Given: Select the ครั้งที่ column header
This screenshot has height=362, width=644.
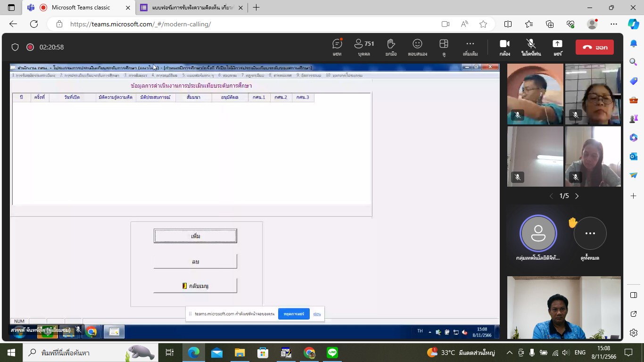Looking at the screenshot, I should click(40, 98).
